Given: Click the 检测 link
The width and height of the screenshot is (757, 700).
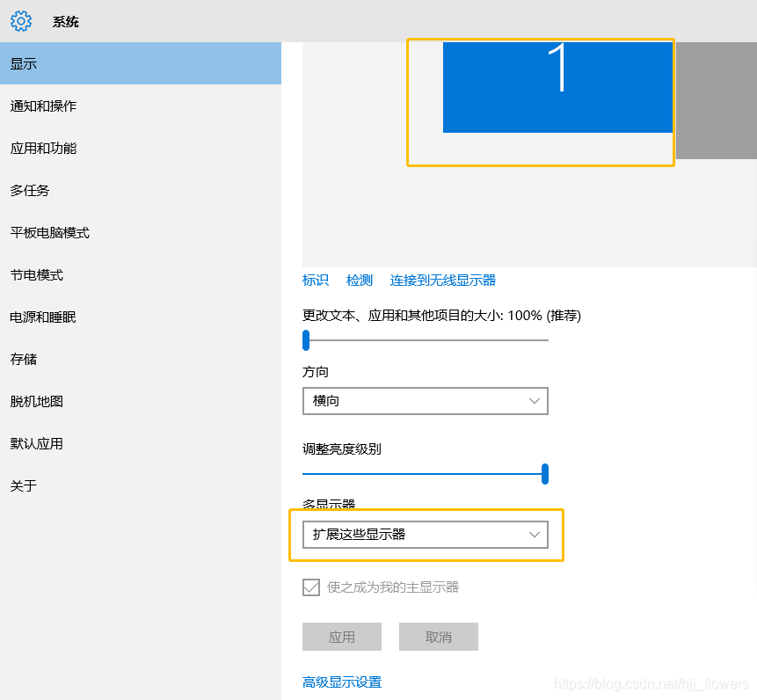Looking at the screenshot, I should coord(360,280).
